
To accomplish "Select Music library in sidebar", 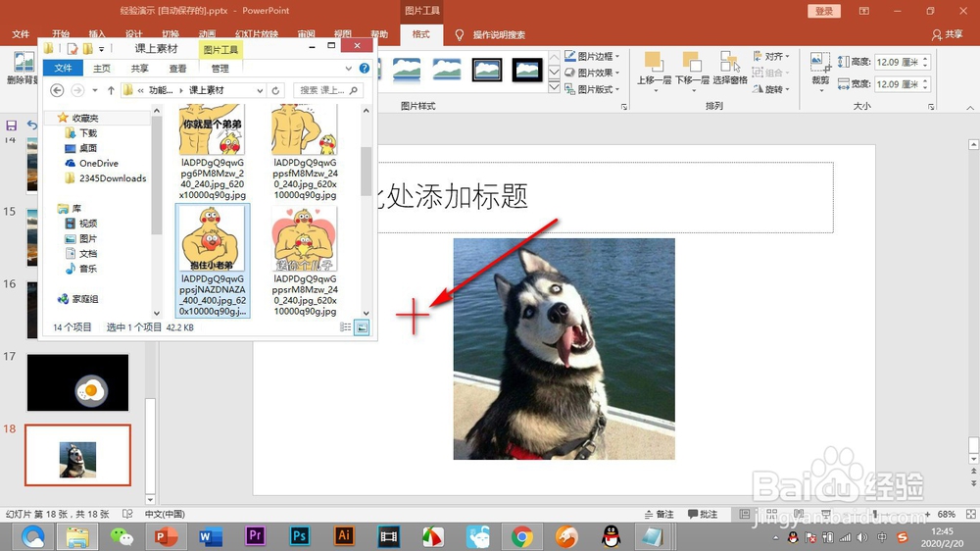I will coord(81,269).
